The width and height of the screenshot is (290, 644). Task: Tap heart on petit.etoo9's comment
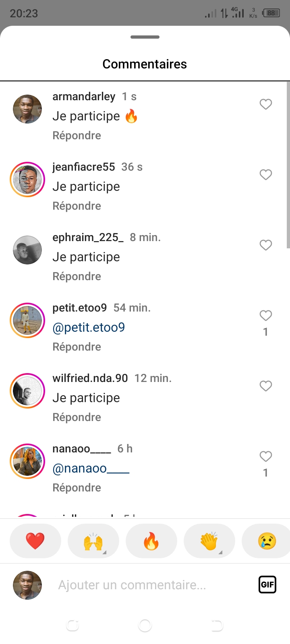pyautogui.click(x=265, y=316)
